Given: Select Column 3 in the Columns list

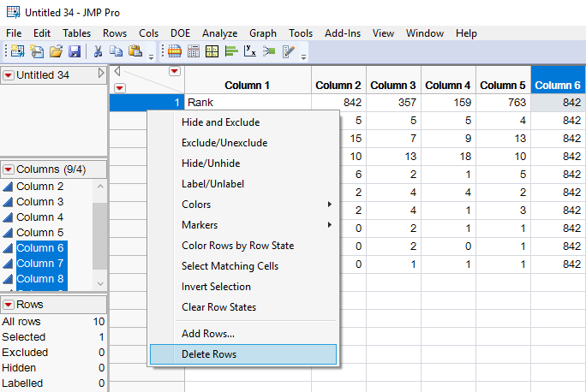Looking at the screenshot, I should pyautogui.click(x=39, y=202).
